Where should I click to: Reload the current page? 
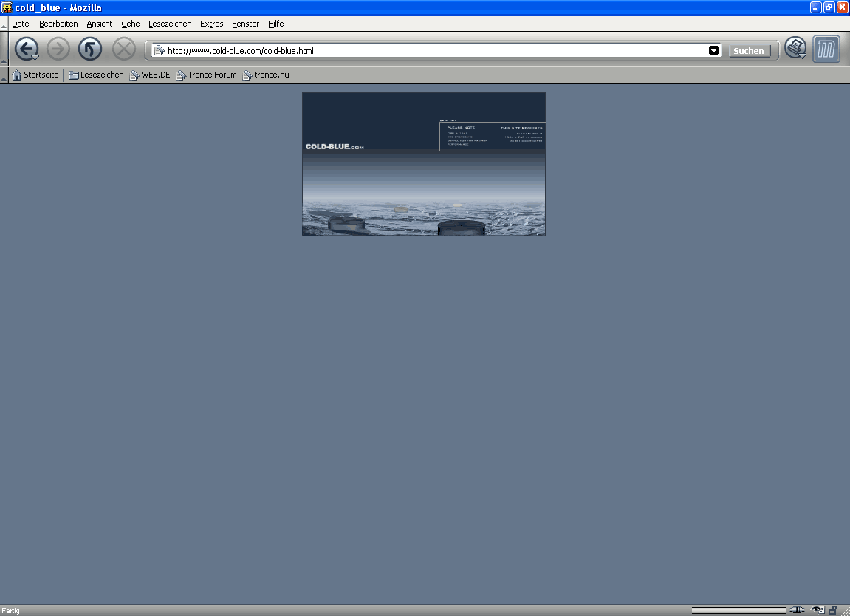(x=90, y=49)
